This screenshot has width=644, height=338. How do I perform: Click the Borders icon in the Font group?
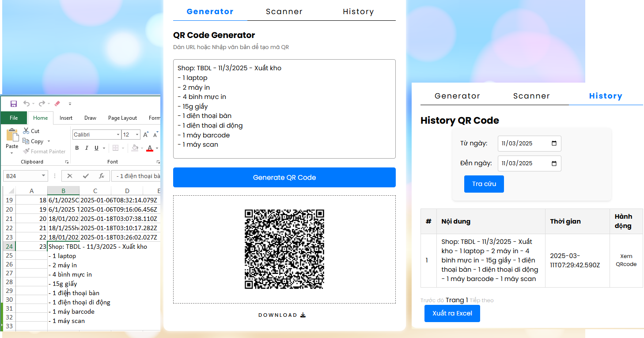115,148
